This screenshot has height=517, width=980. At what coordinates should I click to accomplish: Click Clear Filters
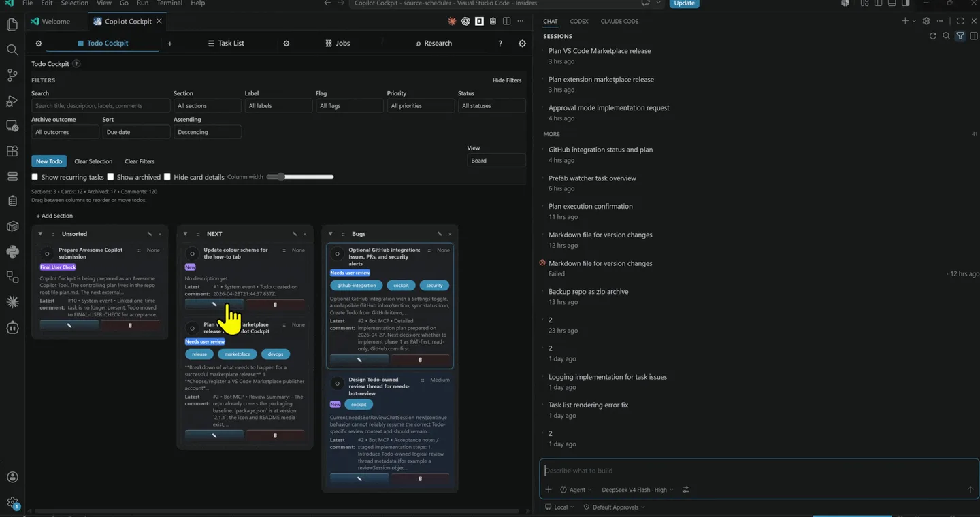140,161
